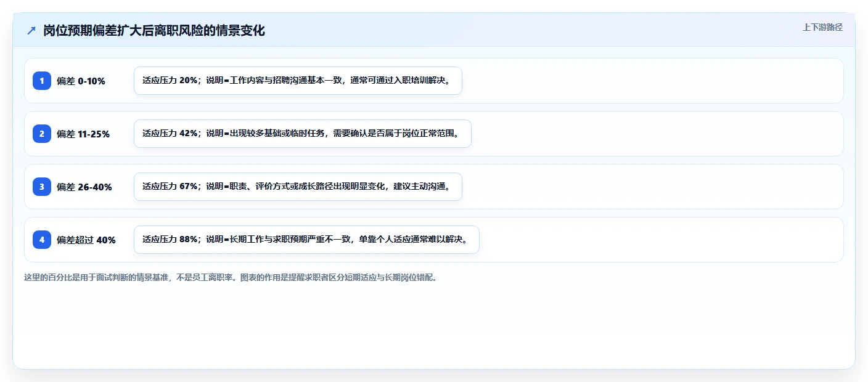Click the 偏差 26-40% label

[84, 187]
